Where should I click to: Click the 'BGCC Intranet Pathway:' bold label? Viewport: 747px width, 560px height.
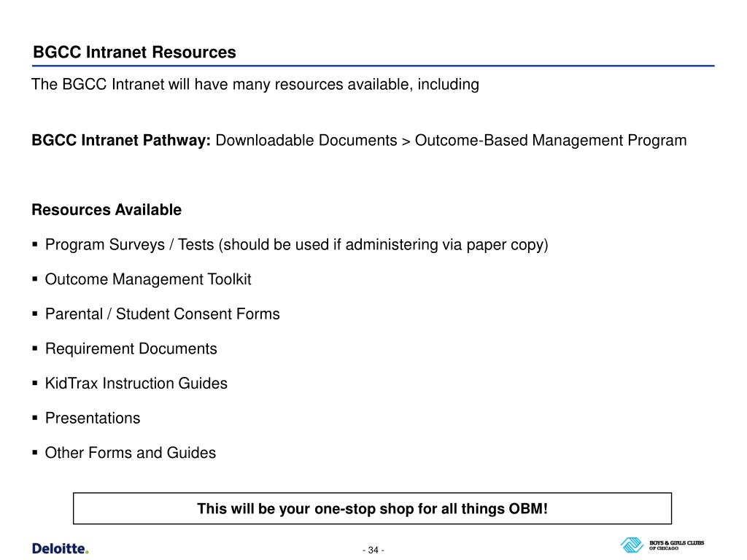pos(121,141)
